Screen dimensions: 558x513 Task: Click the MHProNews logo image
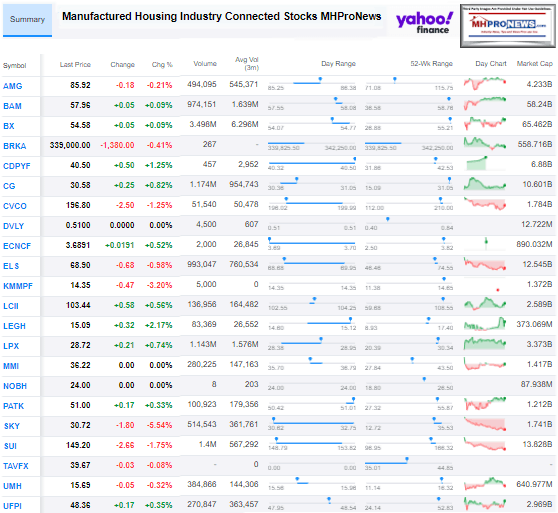pyautogui.click(x=508, y=26)
